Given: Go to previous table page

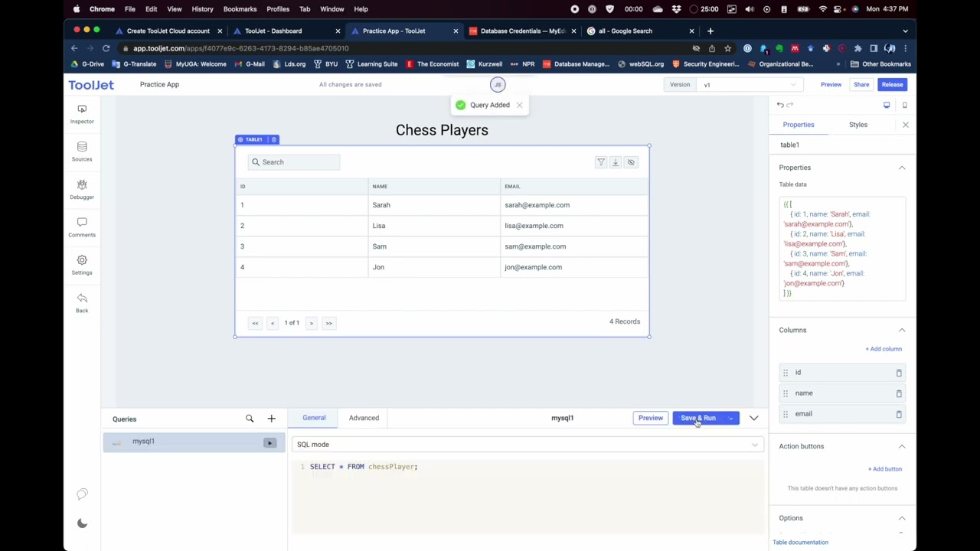Looking at the screenshot, I should pyautogui.click(x=273, y=323).
